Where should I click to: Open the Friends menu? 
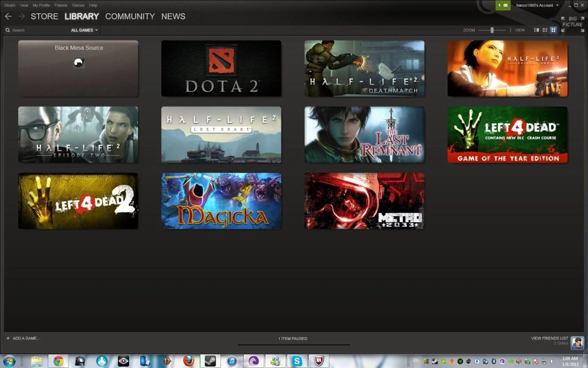click(61, 6)
